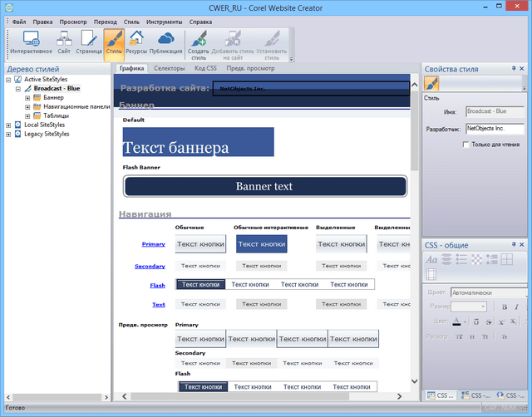Expand the Баннер tree folder
Screen dimensions: 532x417
[27, 97]
